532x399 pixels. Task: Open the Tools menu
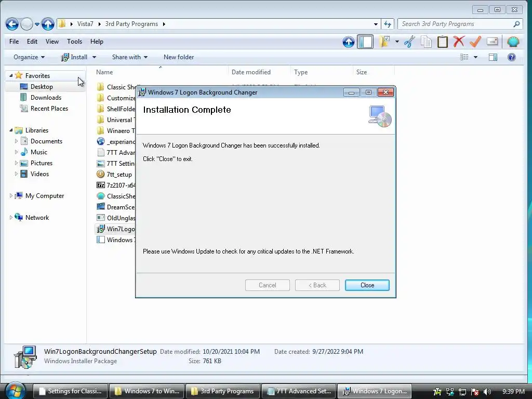point(74,42)
